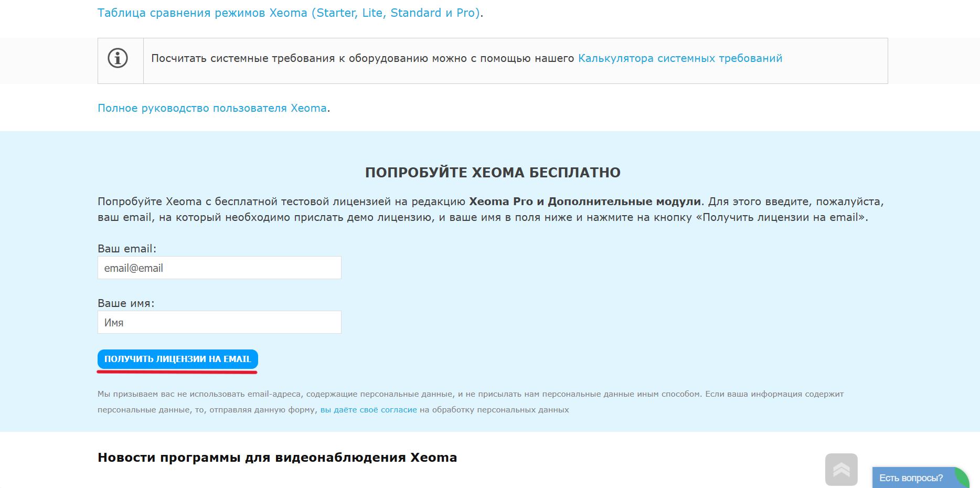
Task: Click intro sentence 'Попробуйте Xeoma с бесплатной тестовой лицензией'
Action: [281, 201]
